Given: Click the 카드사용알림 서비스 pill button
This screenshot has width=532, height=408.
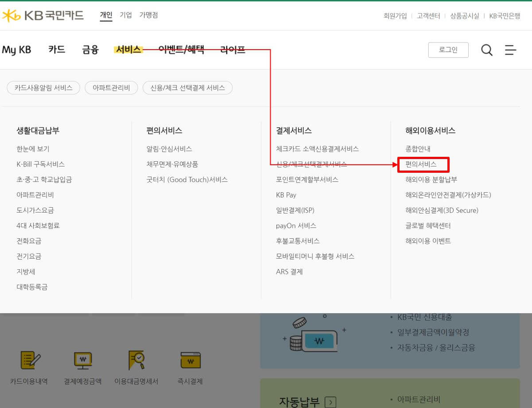Looking at the screenshot, I should [x=43, y=87].
